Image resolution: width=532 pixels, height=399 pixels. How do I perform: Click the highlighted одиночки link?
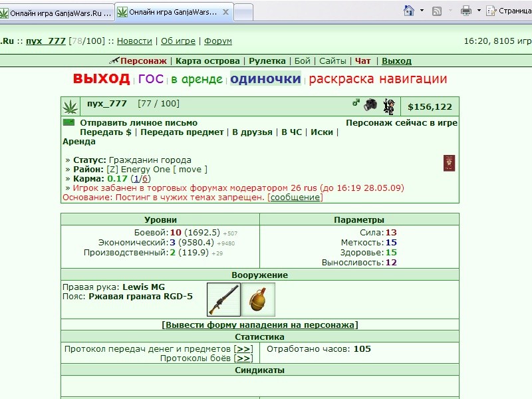point(265,78)
